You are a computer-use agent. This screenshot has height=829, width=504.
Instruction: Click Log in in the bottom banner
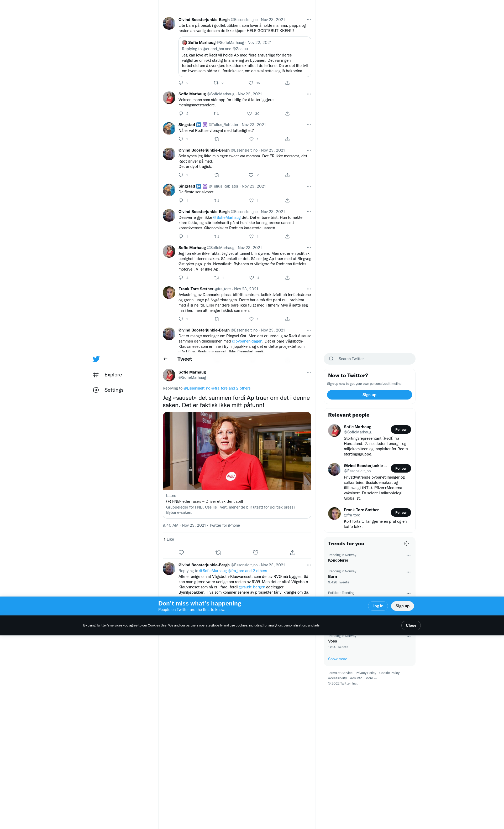[x=377, y=606]
